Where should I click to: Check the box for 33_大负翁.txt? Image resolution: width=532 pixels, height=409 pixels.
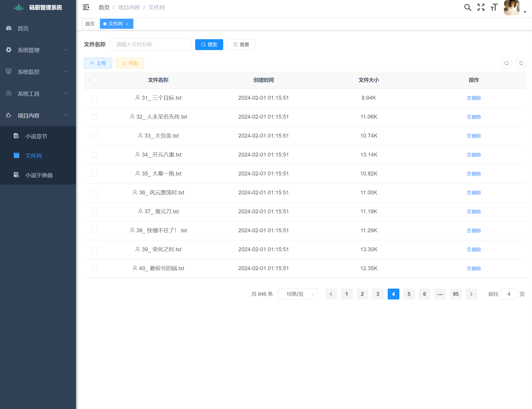pyautogui.click(x=94, y=136)
